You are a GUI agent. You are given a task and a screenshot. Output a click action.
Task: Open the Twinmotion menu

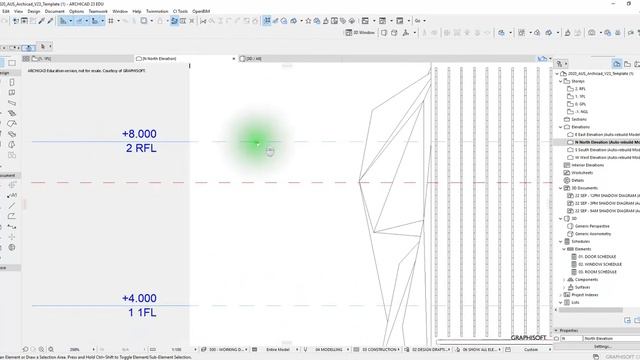click(x=157, y=11)
